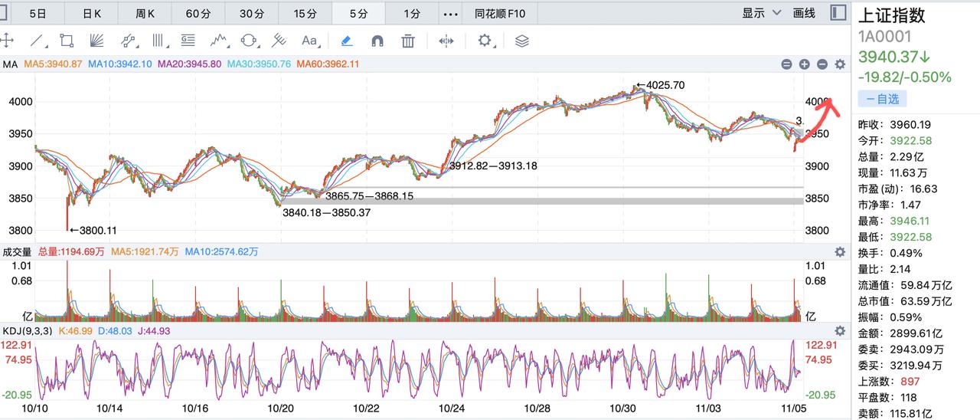980x420 pixels.
Task: Click the J:44.93 KDJ value
Action: 153,330
